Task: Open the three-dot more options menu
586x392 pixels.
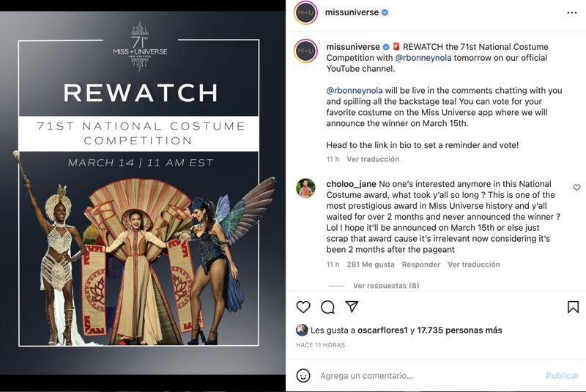Action: pos(572,12)
